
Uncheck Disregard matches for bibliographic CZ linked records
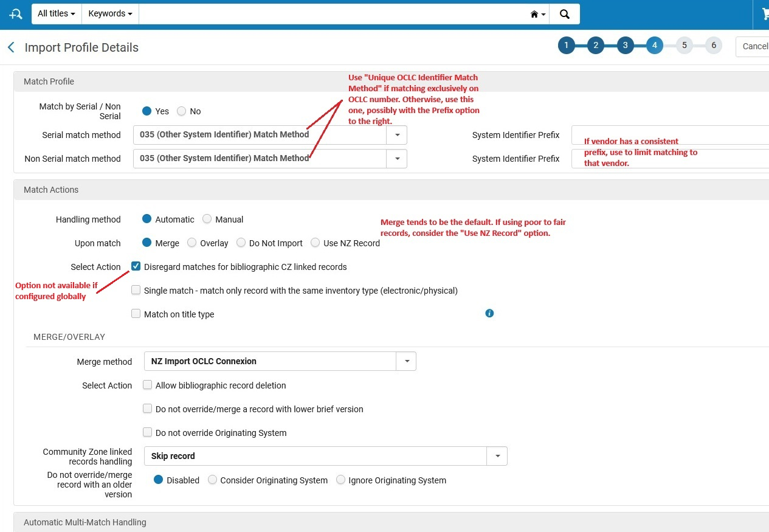click(x=136, y=266)
